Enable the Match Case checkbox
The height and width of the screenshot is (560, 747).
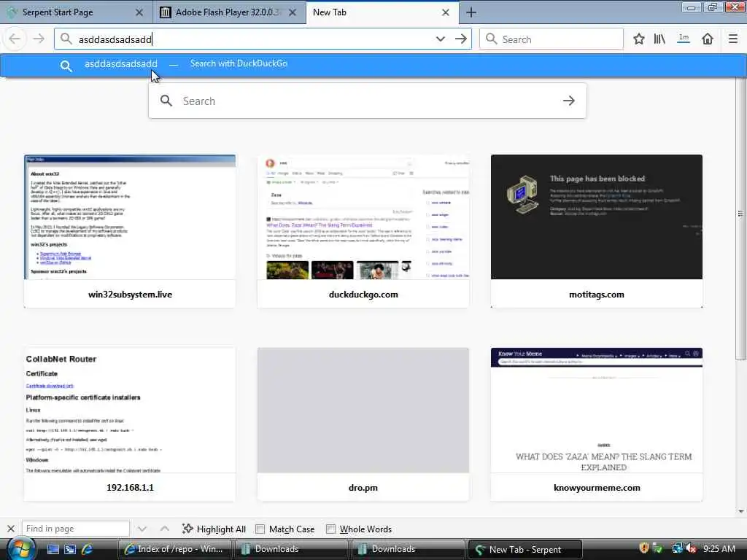[x=260, y=529]
